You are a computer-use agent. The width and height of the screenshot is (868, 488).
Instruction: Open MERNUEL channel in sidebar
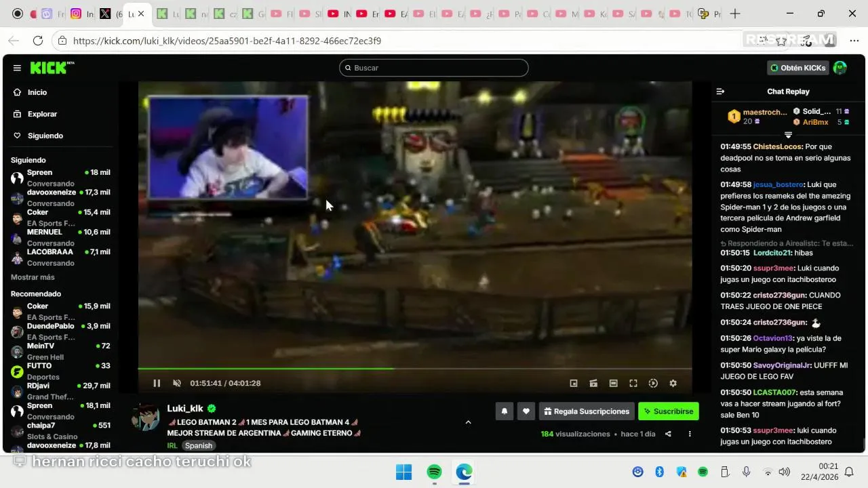click(x=60, y=237)
